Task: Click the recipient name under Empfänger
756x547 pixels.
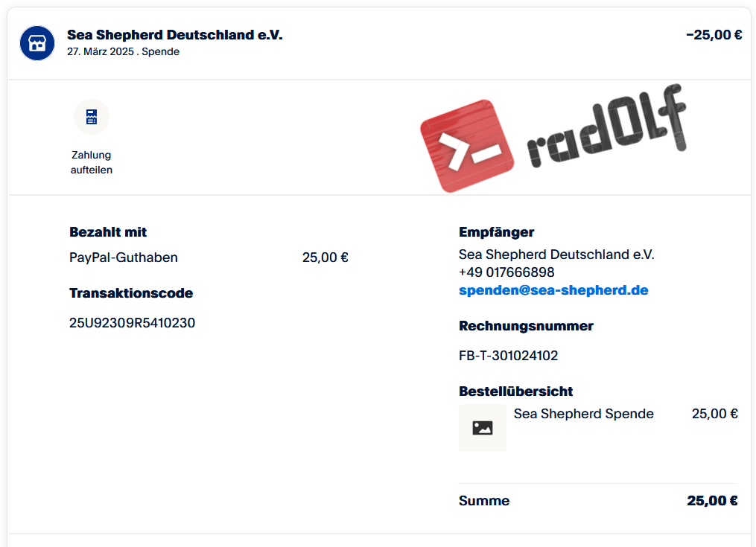Action: [x=556, y=255]
